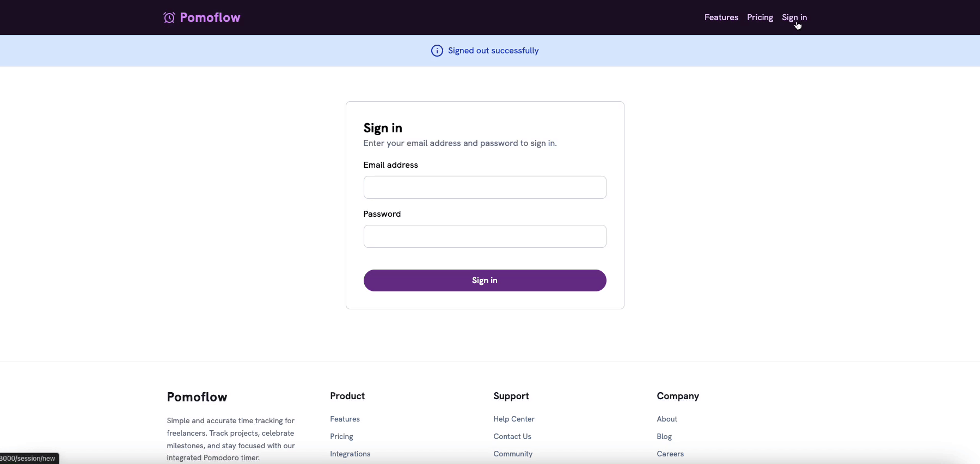Focus the Email address input field

pyautogui.click(x=485, y=187)
